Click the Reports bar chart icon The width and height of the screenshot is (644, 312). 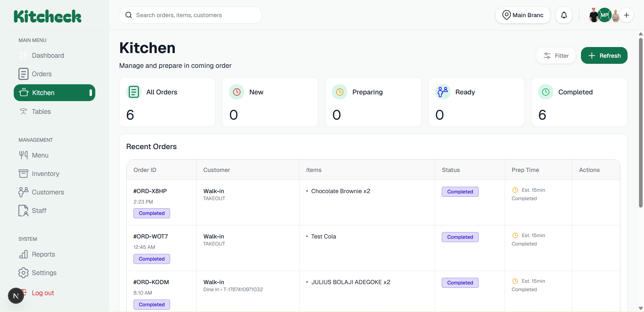click(23, 254)
